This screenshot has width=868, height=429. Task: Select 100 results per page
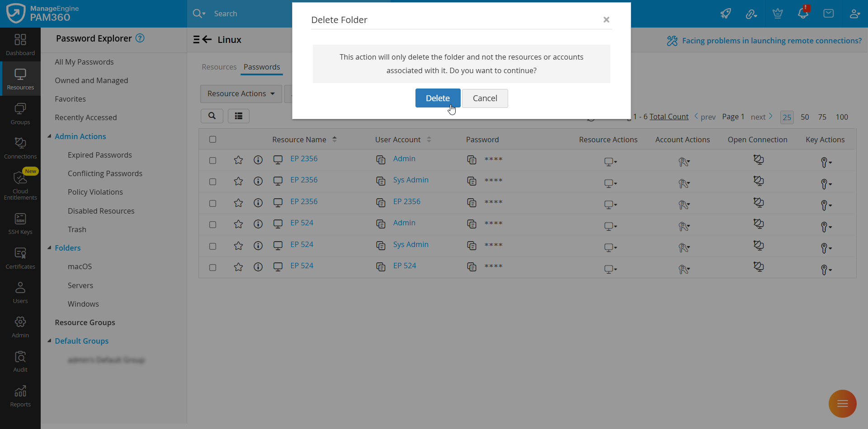coord(842,117)
